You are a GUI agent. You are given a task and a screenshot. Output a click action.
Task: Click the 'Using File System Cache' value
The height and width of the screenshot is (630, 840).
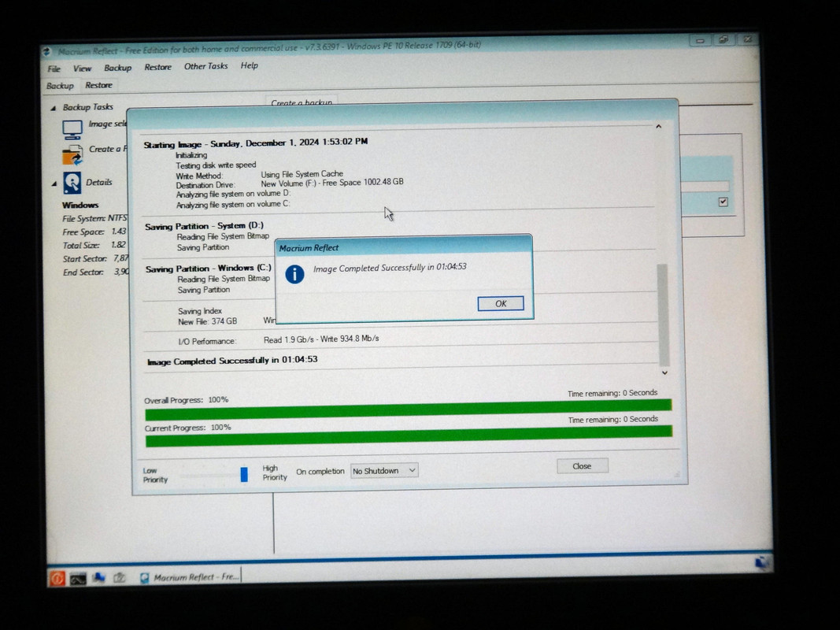pos(302,173)
